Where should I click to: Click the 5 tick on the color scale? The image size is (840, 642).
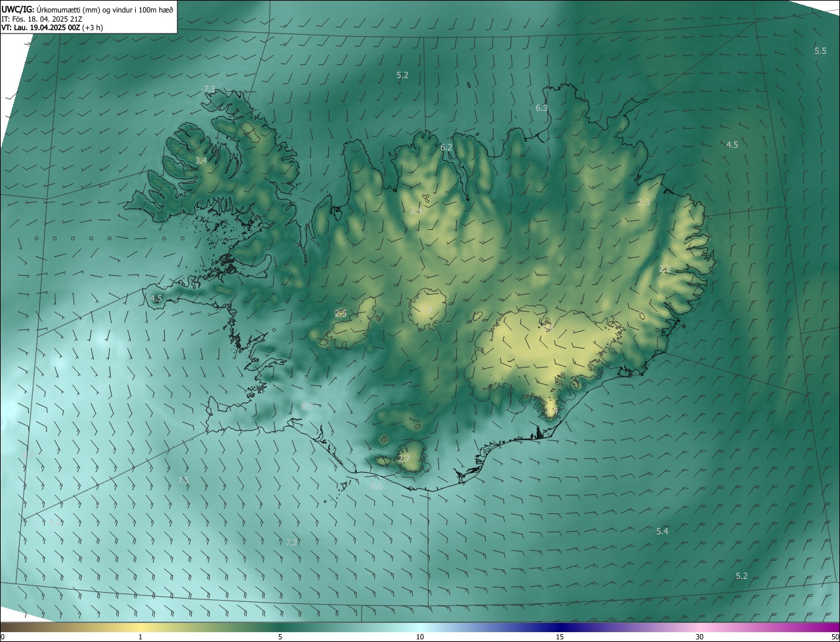coord(280,637)
